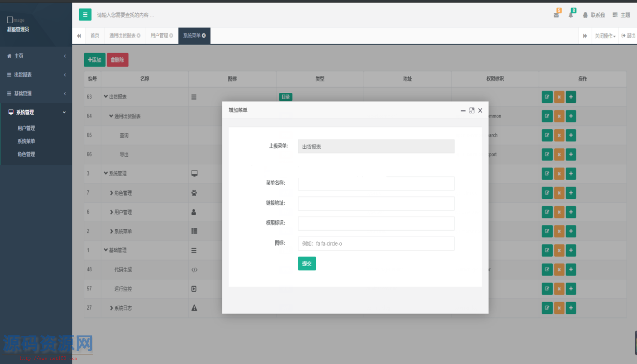Open the 主题 theme settings
Image resolution: width=637 pixels, height=364 pixels.
point(621,15)
